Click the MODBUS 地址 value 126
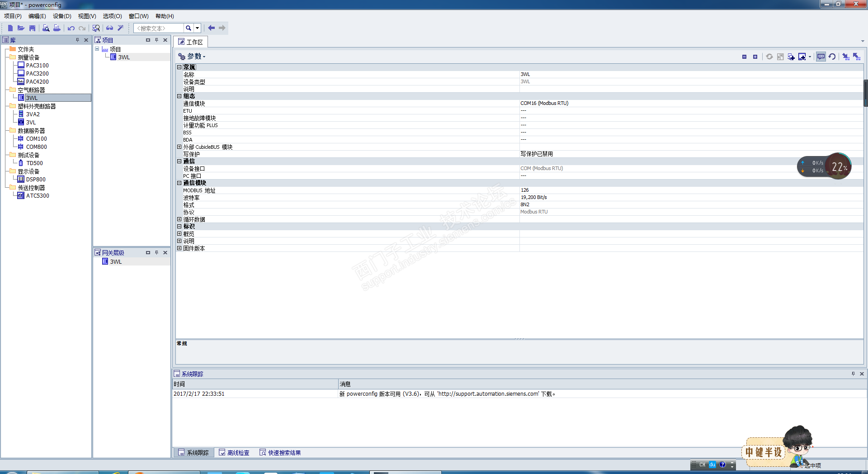The height and width of the screenshot is (474, 868). coord(524,190)
